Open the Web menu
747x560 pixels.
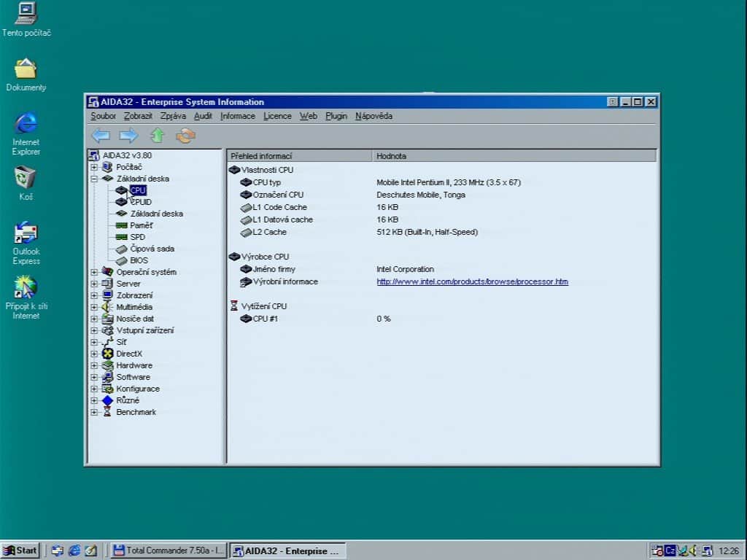(309, 116)
